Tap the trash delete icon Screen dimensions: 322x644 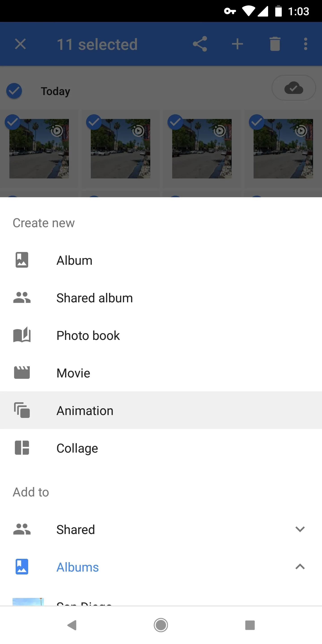[275, 44]
